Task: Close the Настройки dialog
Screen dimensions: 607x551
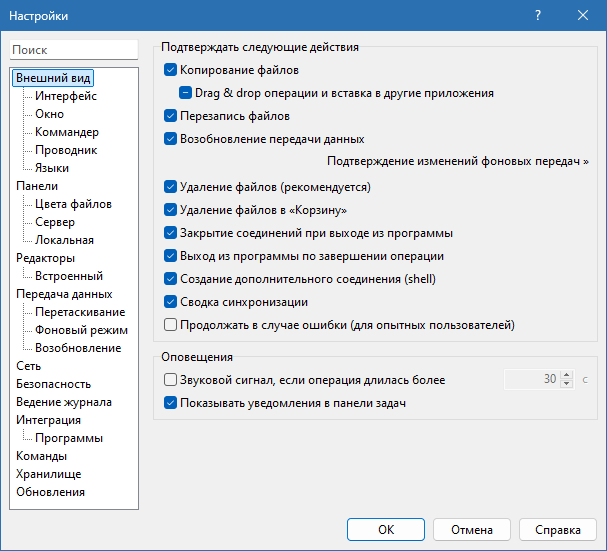Action: click(583, 15)
